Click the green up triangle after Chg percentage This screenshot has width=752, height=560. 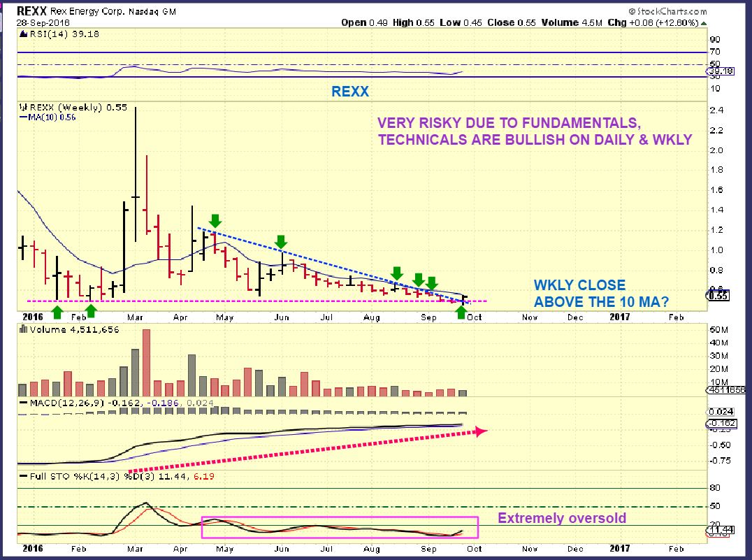click(x=704, y=23)
